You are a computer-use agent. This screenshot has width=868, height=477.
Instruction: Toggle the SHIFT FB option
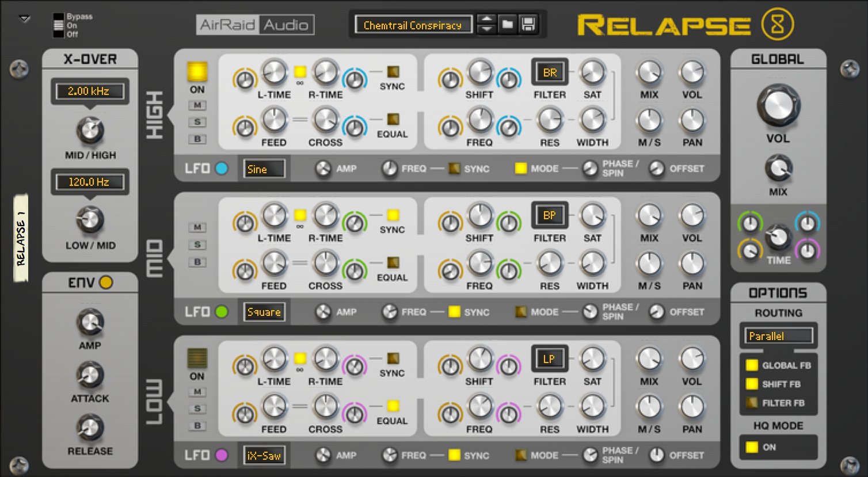coord(752,384)
